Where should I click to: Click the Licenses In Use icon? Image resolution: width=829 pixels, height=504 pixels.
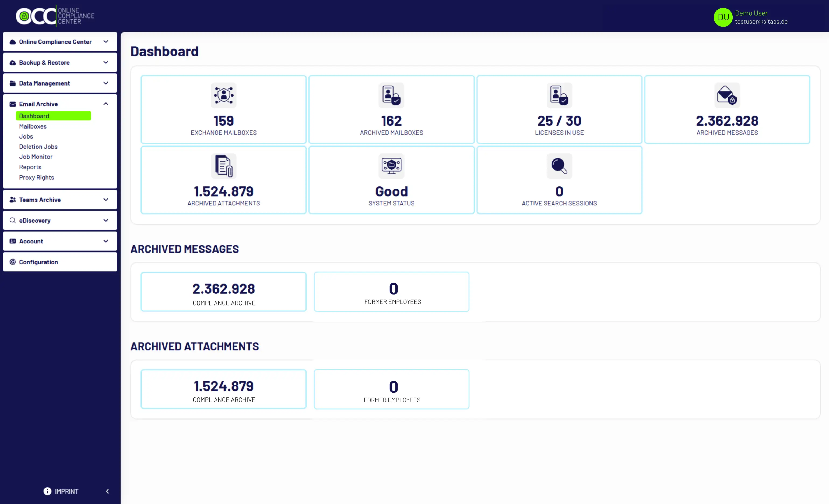click(559, 95)
